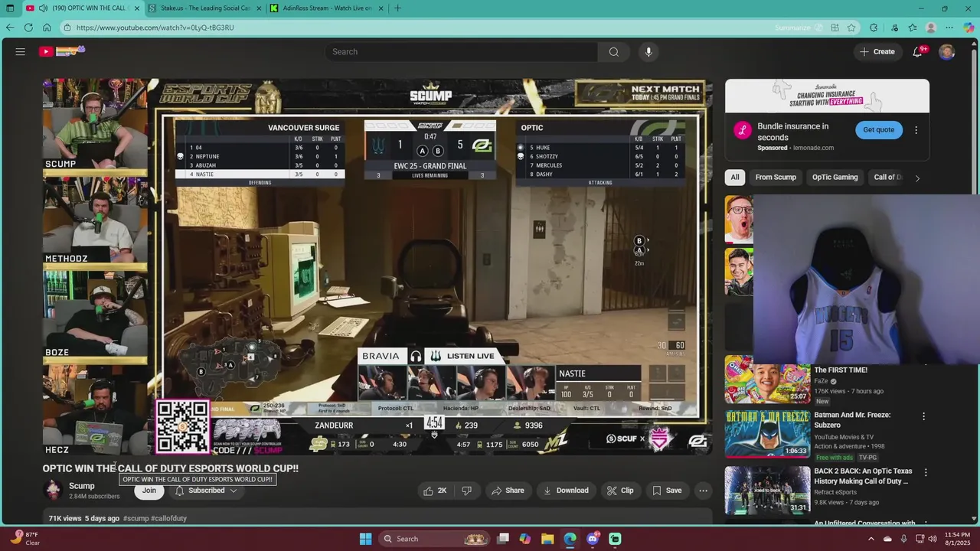The height and width of the screenshot is (551, 980).
Task: Select the From Scump filter chip
Action: tap(776, 178)
